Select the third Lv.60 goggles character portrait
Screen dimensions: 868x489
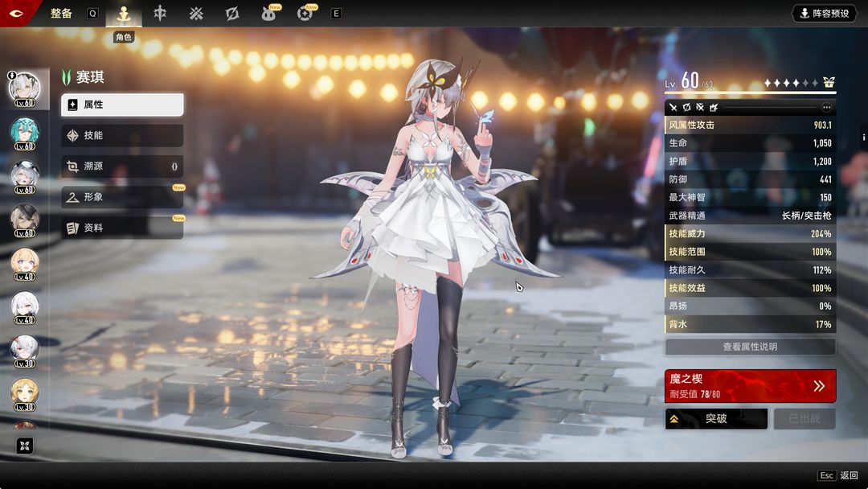click(x=25, y=177)
